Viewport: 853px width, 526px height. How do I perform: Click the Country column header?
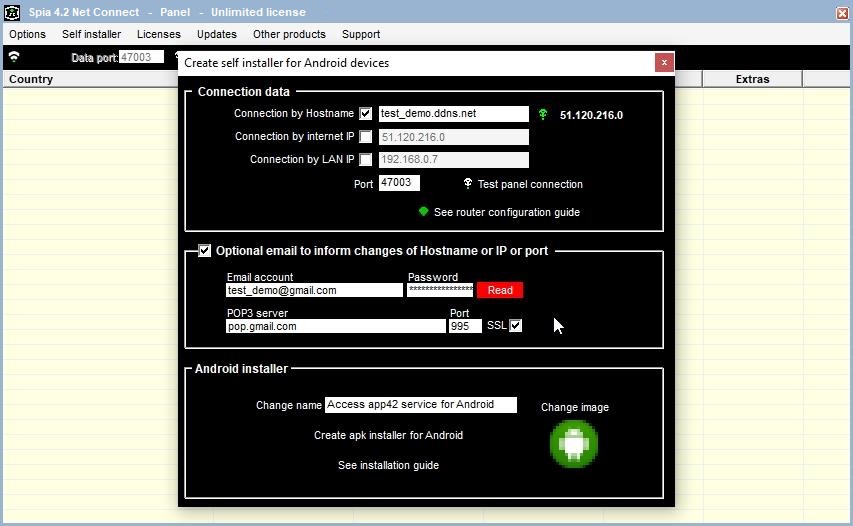click(x=90, y=79)
